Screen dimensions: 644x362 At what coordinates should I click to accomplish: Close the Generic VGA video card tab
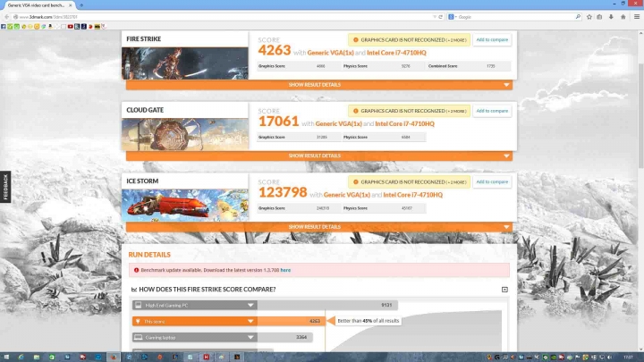click(x=71, y=5)
